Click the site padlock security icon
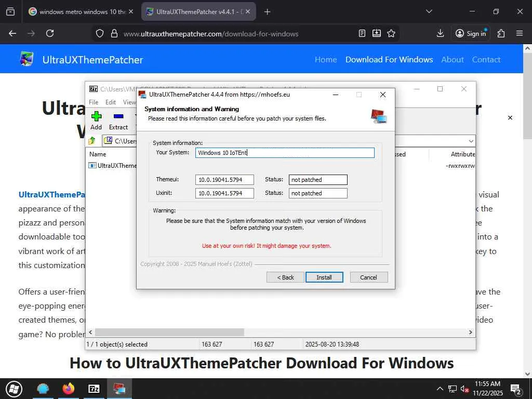Screen dimensions: 532x399 (114, 33)
